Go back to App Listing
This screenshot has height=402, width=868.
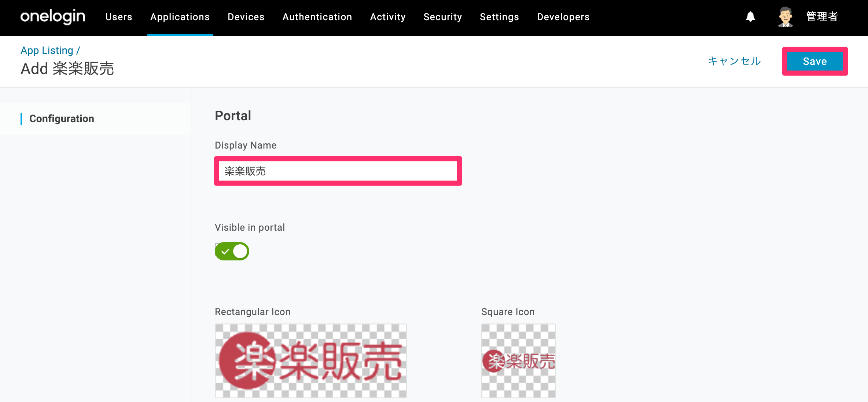[47, 50]
